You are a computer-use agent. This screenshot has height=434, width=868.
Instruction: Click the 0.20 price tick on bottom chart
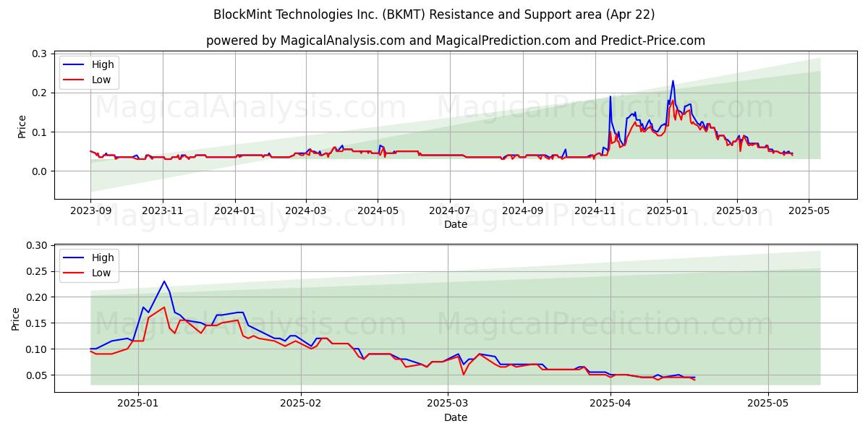click(37, 297)
